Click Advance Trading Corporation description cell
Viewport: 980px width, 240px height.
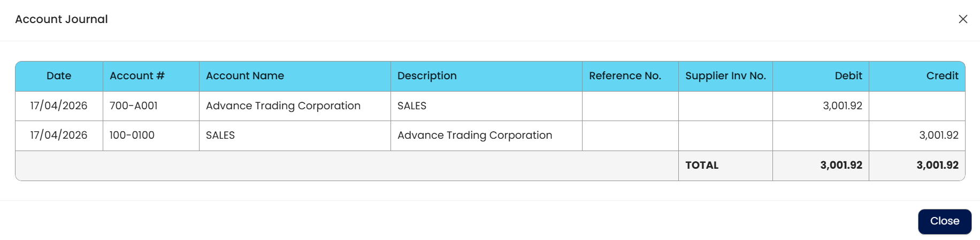tap(474, 136)
